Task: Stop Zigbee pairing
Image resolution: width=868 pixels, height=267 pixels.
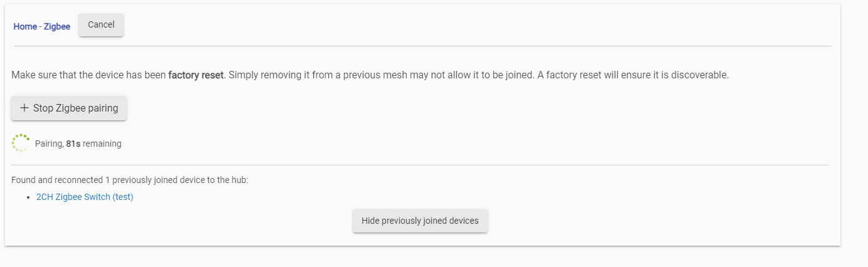Action: click(x=69, y=108)
